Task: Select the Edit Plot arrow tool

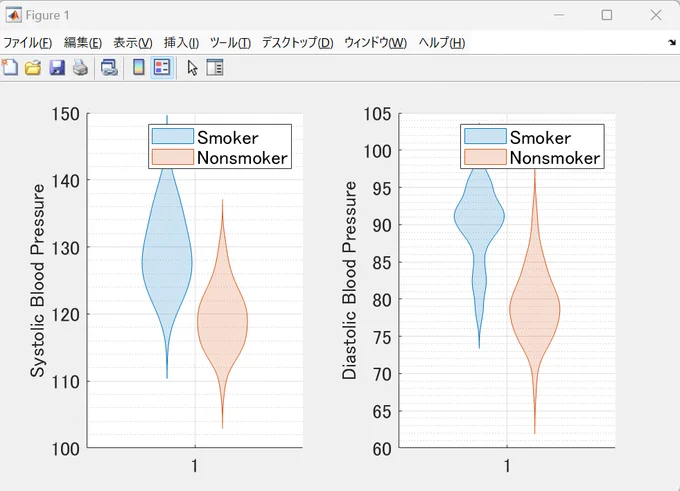Action: [192, 68]
